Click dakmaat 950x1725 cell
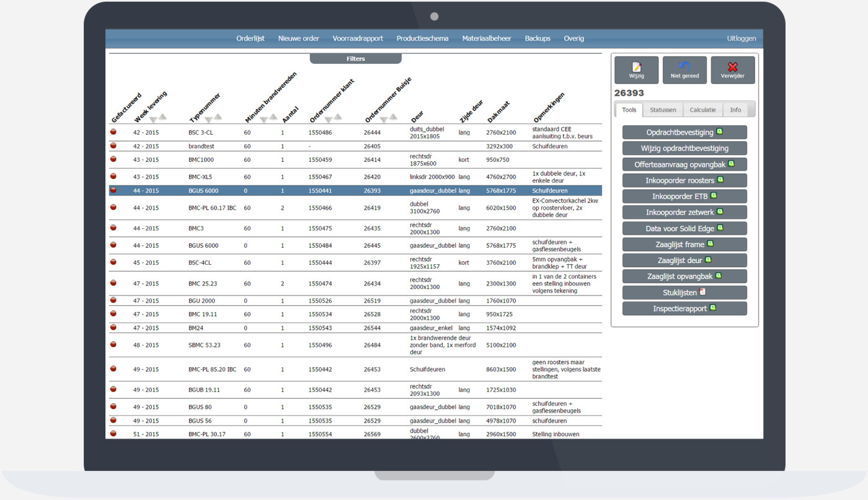The image size is (868, 500). (x=499, y=314)
